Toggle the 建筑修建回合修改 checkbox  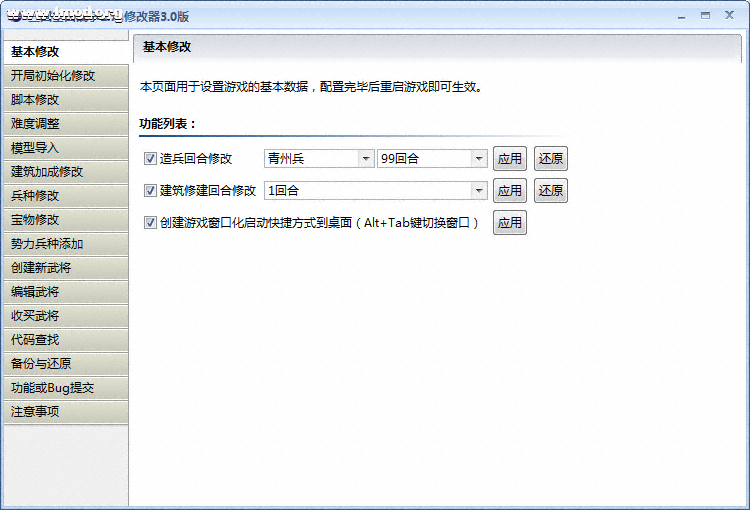[x=151, y=190]
